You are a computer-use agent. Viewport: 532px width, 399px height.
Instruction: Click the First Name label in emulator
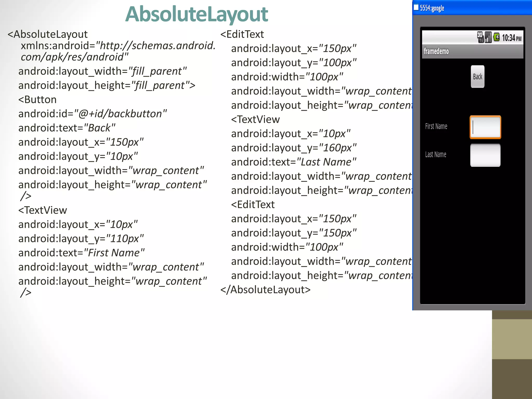point(436,127)
